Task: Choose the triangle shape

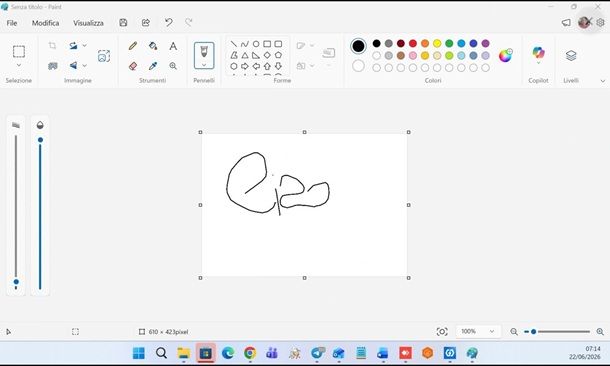Action: [x=245, y=55]
